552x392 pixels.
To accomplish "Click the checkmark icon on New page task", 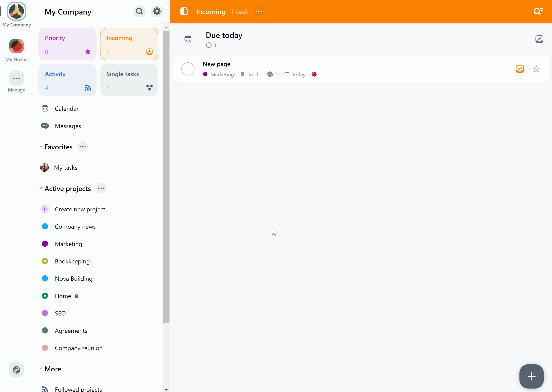I will (520, 69).
